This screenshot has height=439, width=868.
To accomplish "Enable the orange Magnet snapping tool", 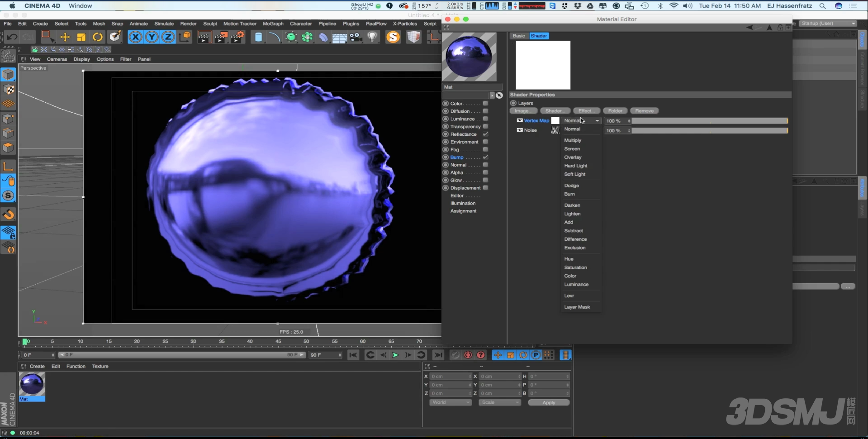I will coord(8,215).
